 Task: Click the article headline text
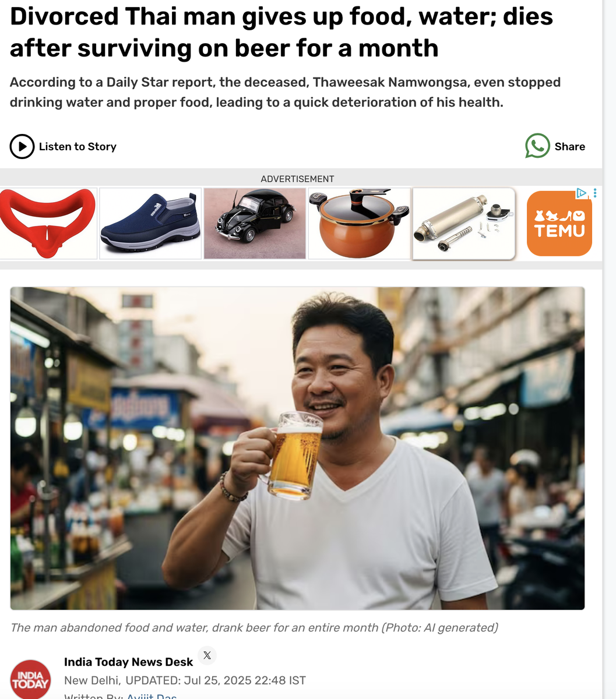[281, 32]
